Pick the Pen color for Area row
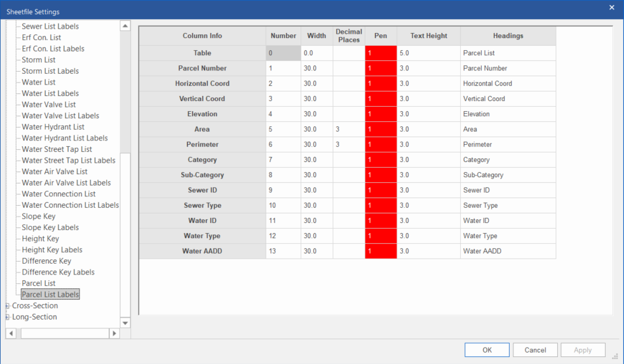This screenshot has height=364, width=624. (x=381, y=130)
